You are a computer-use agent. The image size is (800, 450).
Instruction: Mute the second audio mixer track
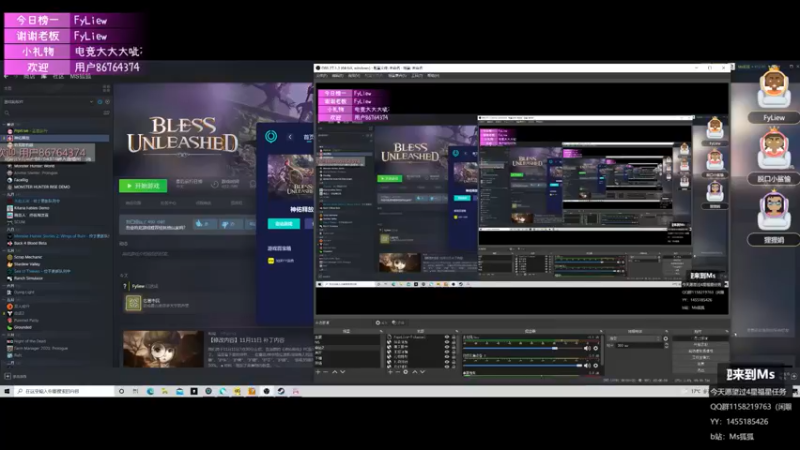click(x=587, y=366)
